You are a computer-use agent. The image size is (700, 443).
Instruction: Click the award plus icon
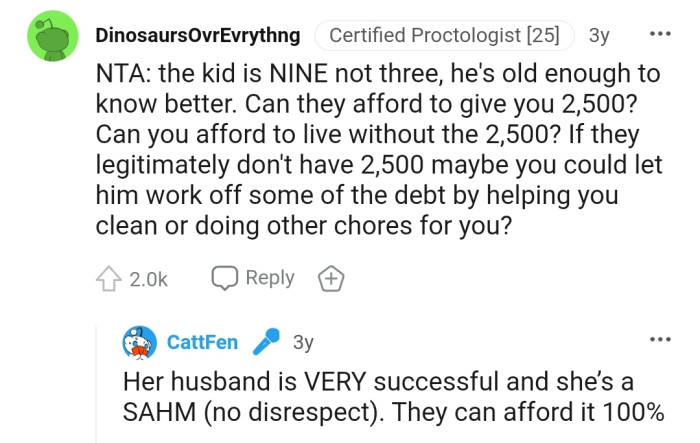tap(330, 279)
